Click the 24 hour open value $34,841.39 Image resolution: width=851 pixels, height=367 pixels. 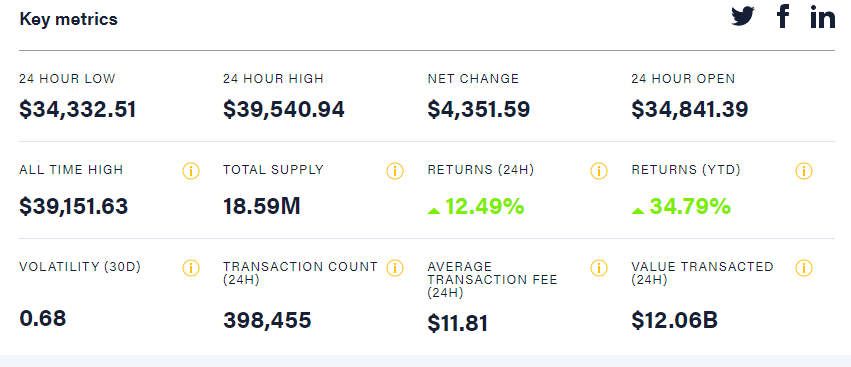pos(690,110)
